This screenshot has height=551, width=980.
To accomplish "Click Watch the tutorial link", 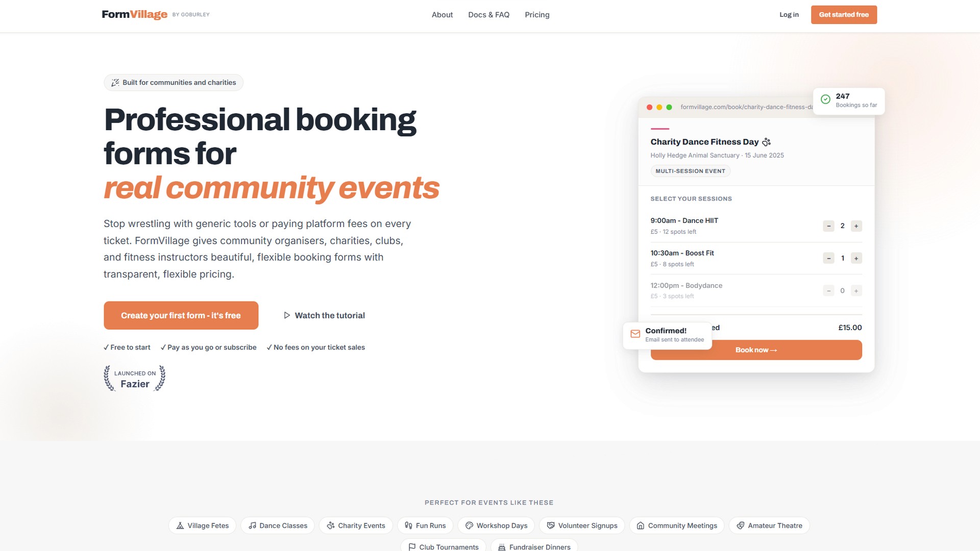I will (324, 315).
